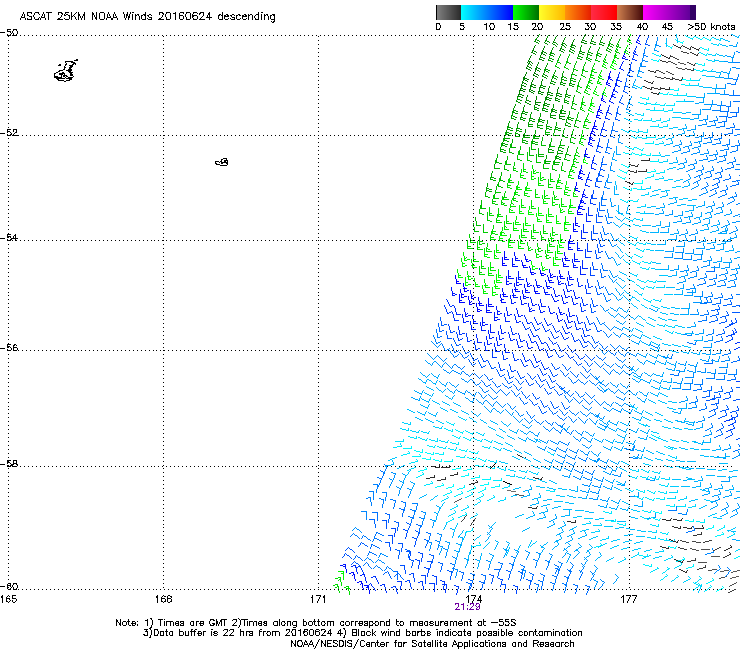The image size is (740, 650).
Task: Click the legend scale label "25"
Action: 565,27
